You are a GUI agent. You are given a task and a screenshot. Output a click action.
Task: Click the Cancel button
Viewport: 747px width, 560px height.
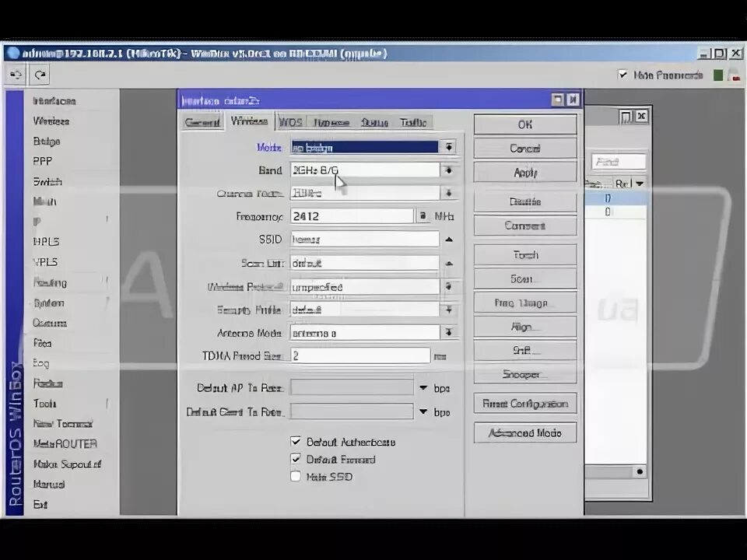(x=525, y=149)
